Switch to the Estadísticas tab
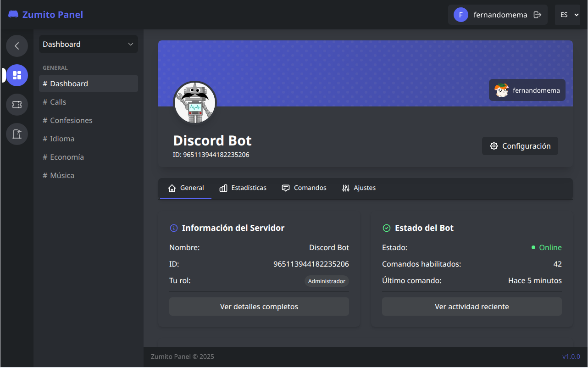The image size is (588, 368). (x=243, y=188)
